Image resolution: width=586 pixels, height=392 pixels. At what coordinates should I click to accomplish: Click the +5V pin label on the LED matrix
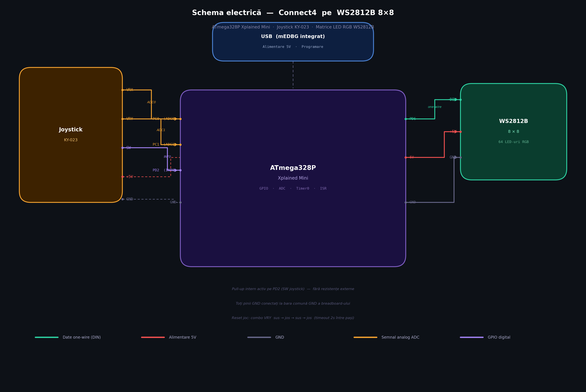point(453,132)
